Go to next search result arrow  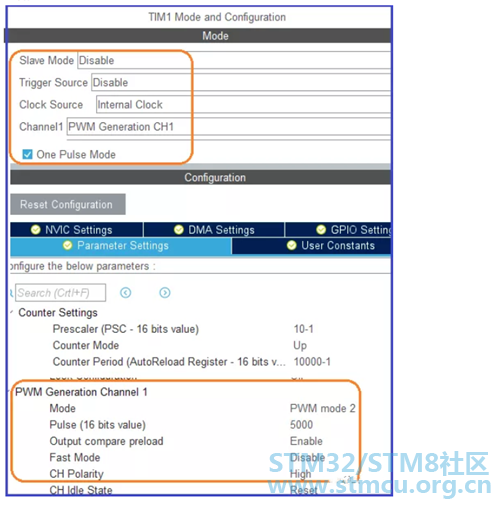(x=165, y=293)
